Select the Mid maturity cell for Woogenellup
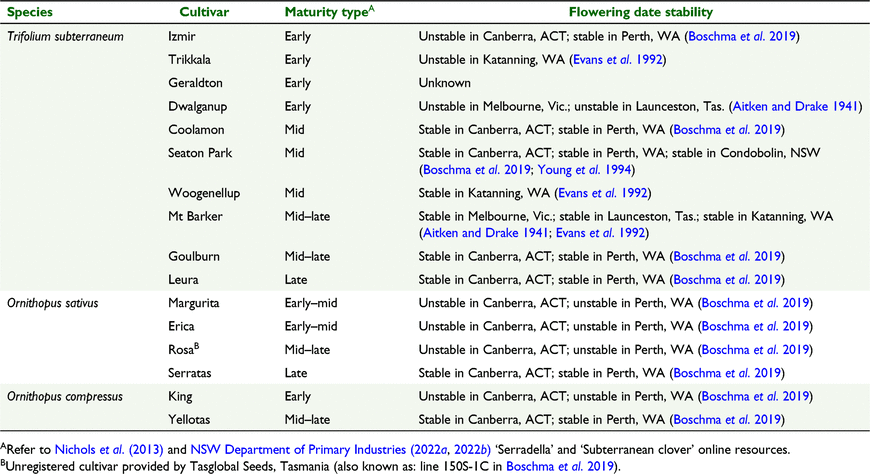 click(295, 193)
